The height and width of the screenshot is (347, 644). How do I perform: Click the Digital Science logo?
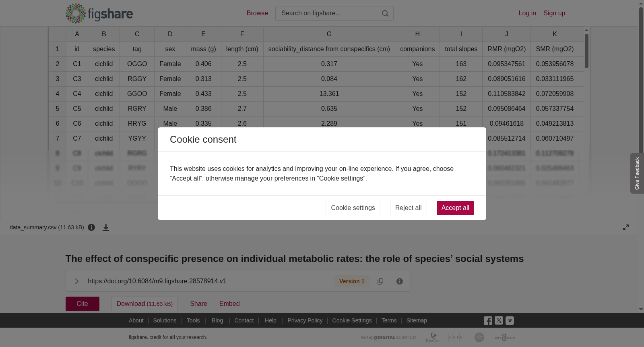(x=388, y=337)
